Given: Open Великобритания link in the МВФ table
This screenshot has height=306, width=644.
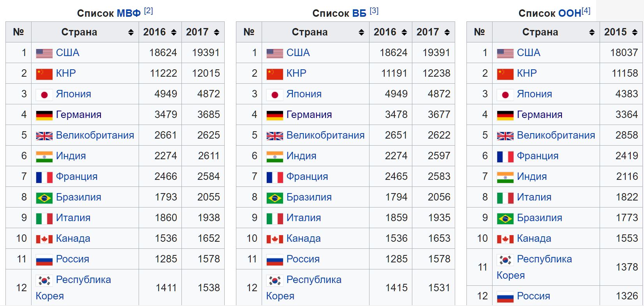Looking at the screenshot, I should (x=95, y=135).
